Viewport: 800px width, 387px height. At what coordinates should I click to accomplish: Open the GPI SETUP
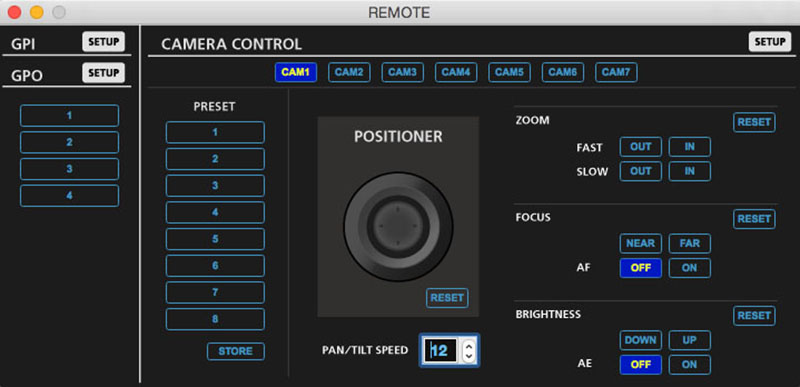[104, 42]
